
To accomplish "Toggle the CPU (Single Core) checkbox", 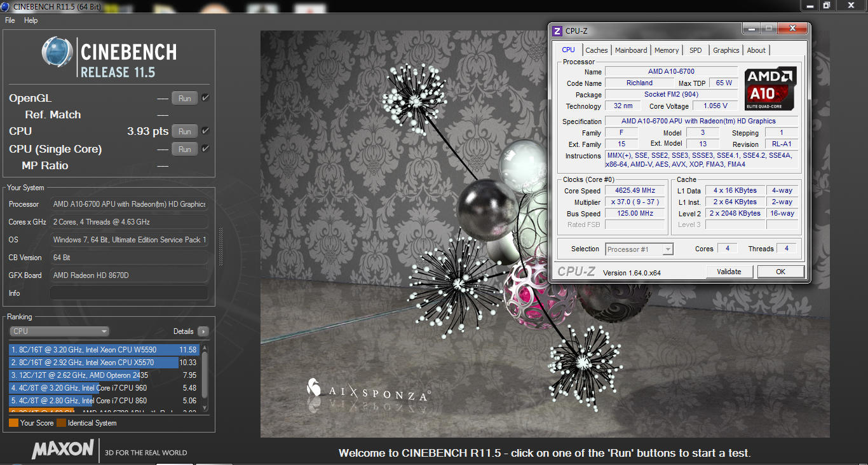I will click(x=205, y=149).
